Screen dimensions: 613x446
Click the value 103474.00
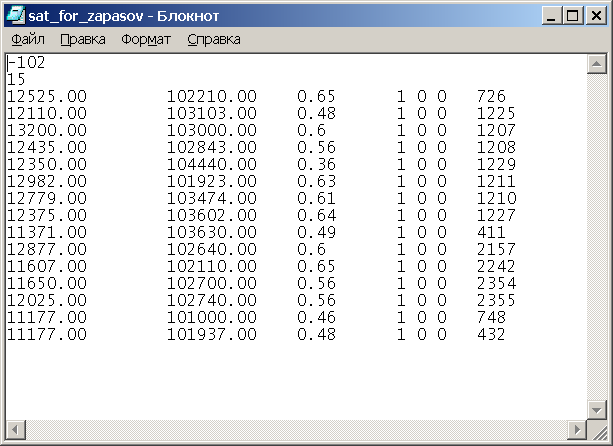click(212, 199)
